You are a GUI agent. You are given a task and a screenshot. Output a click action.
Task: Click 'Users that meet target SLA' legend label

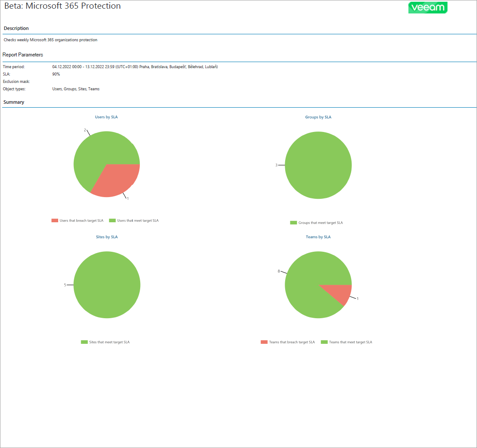point(138,221)
